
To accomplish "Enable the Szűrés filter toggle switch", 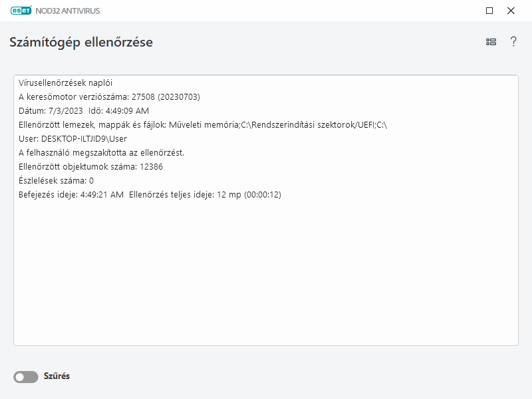I will [26, 377].
